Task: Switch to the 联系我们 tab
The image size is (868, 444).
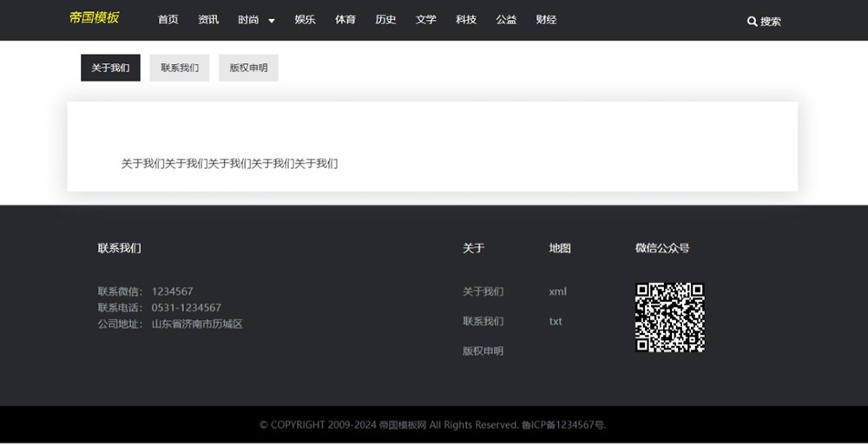Action: click(x=180, y=68)
